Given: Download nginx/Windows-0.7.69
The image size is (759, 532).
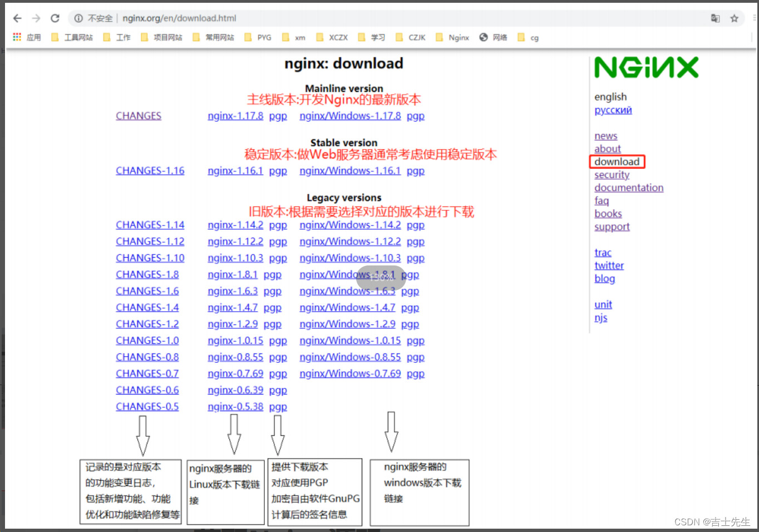Looking at the screenshot, I should [350, 373].
